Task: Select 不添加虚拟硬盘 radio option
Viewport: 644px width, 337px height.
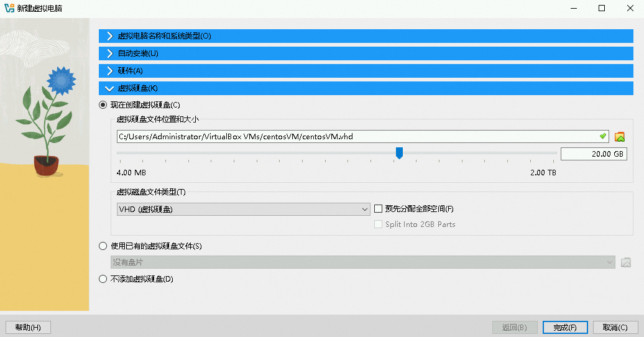Action: coord(103,279)
